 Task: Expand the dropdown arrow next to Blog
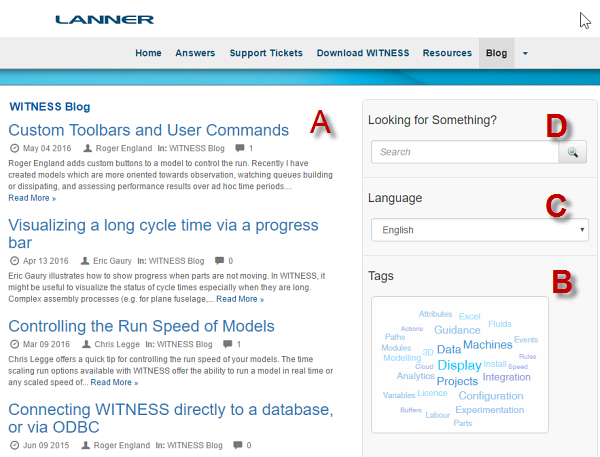coord(525,54)
